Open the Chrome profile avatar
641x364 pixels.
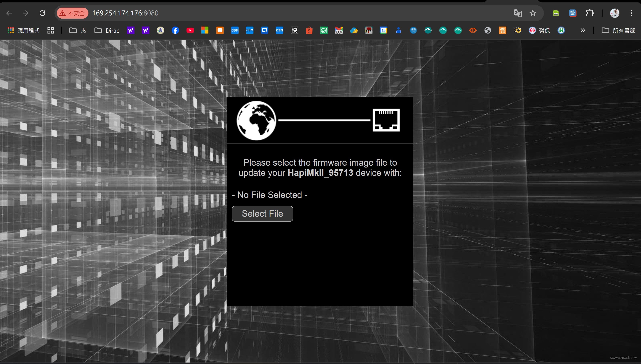614,13
